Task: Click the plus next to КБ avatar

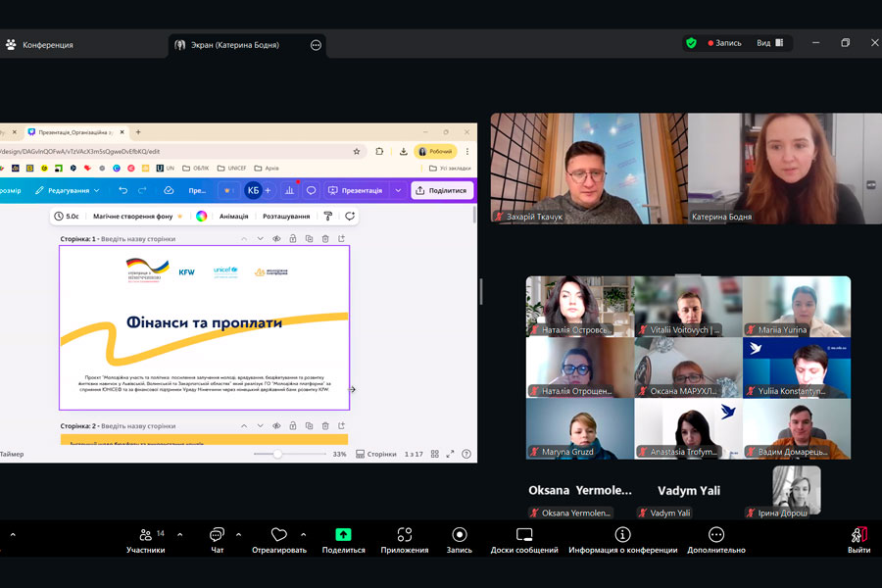Action: pos(268,190)
